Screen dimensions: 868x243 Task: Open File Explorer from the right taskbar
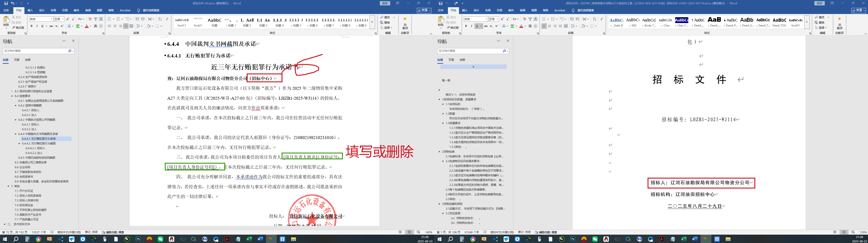pyautogui.click(x=728, y=239)
